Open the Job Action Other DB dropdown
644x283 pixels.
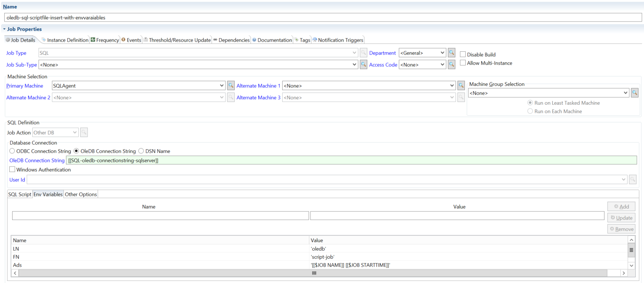[x=75, y=132]
